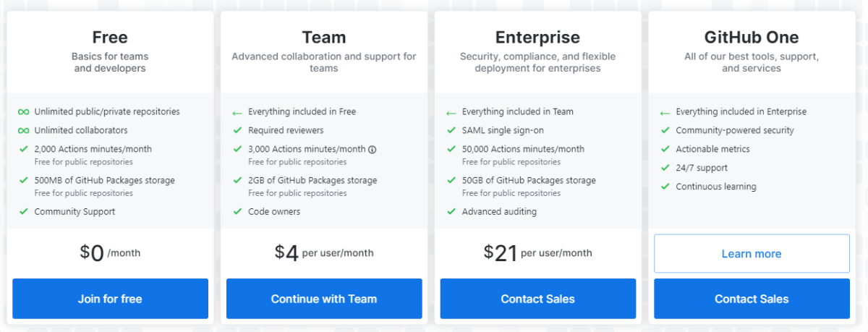Click left arrow icon by Everything included in Enterprise
This screenshot has width=868, height=332.
665,113
